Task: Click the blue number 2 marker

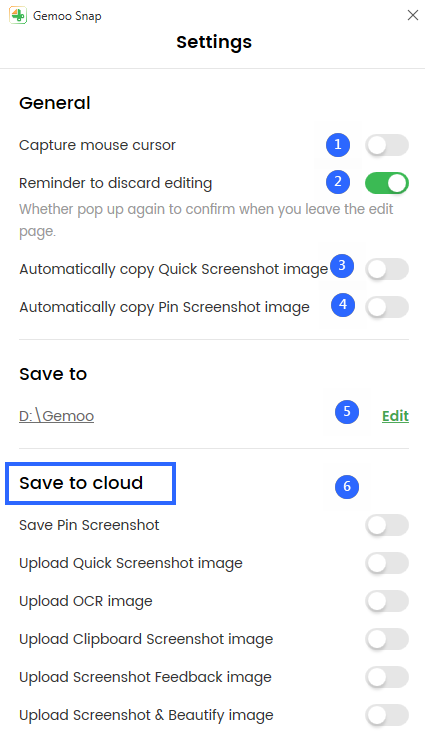Action: tap(338, 183)
